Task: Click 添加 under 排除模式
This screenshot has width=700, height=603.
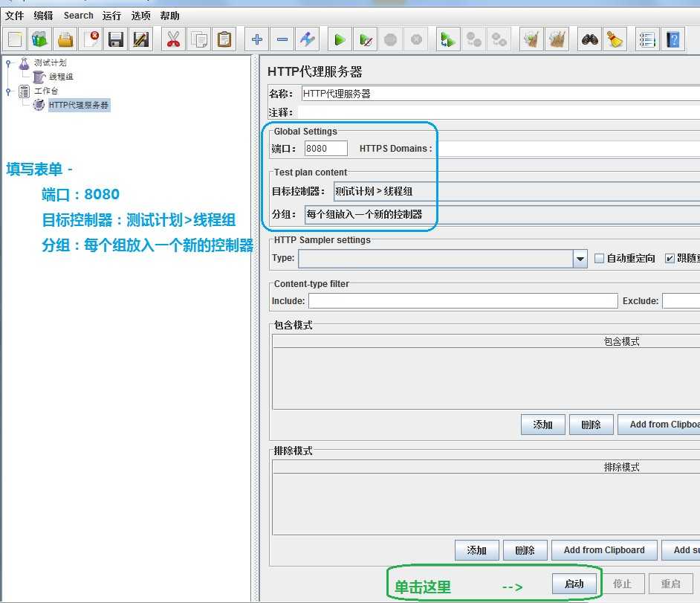Action: [x=477, y=550]
